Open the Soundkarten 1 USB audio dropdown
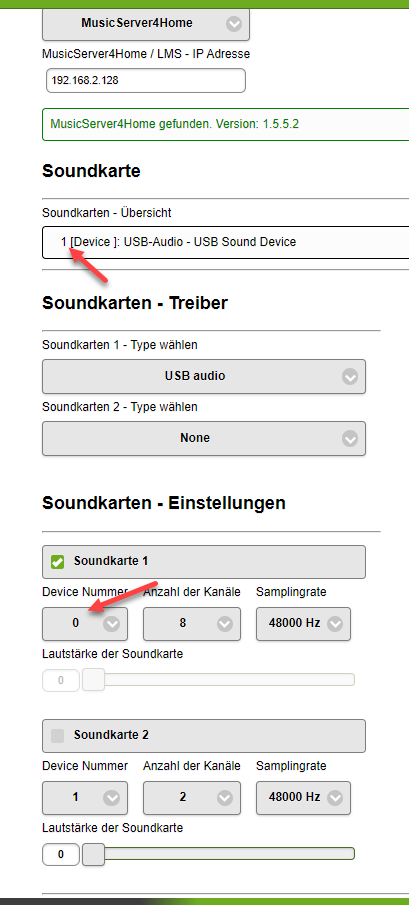Viewport: 409px width, 905px height. [x=204, y=376]
